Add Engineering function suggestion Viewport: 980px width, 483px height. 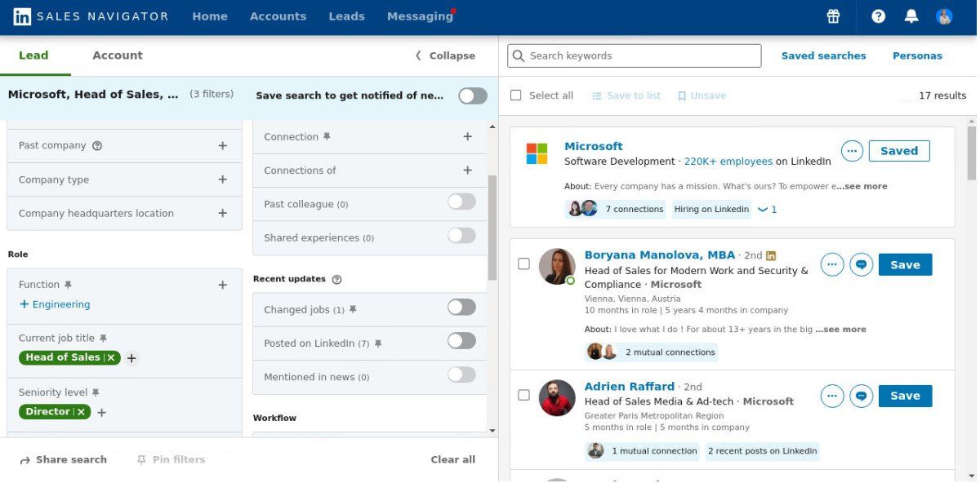point(55,304)
